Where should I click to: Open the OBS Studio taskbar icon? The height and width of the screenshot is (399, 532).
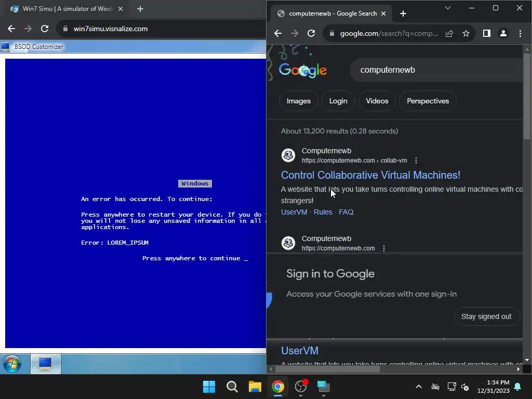[x=301, y=387]
